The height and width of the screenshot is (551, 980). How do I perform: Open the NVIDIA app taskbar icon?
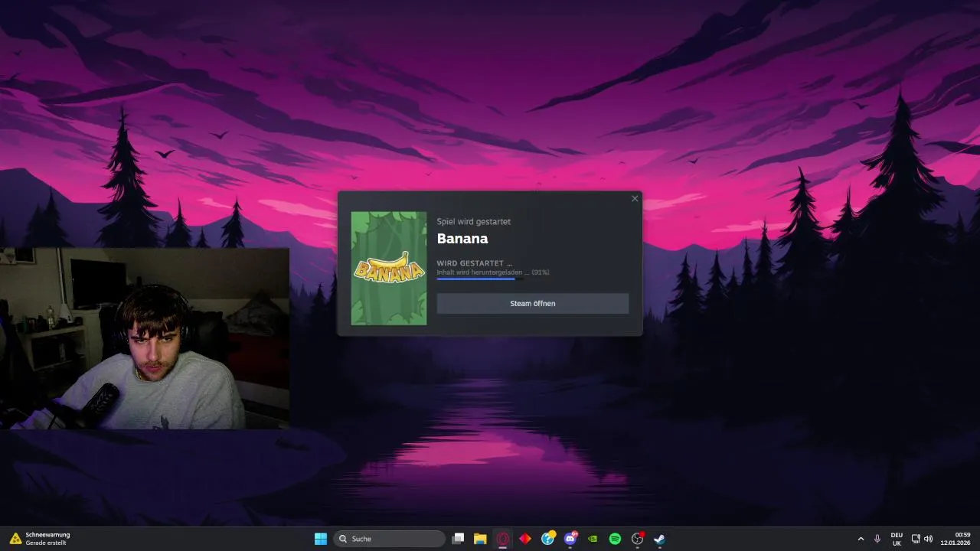point(593,539)
